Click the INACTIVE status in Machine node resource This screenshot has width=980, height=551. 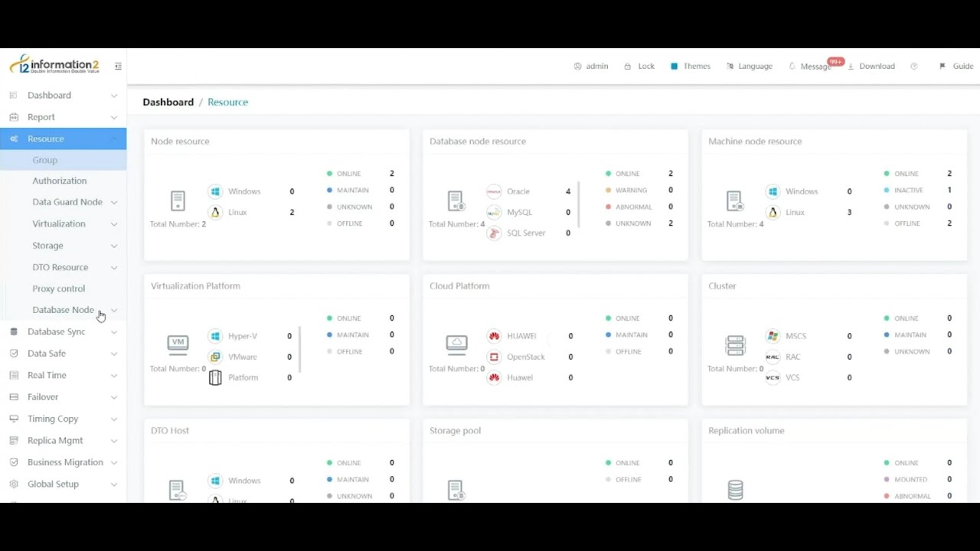(x=909, y=191)
